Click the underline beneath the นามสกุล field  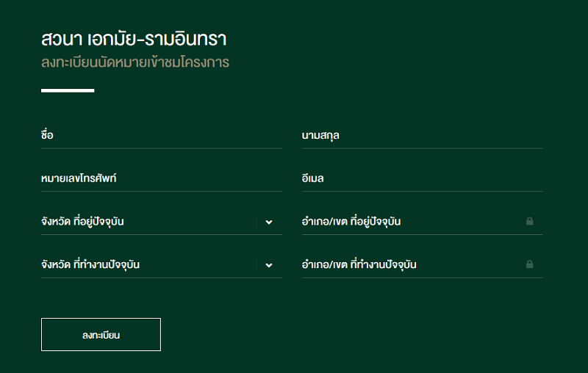click(x=422, y=148)
